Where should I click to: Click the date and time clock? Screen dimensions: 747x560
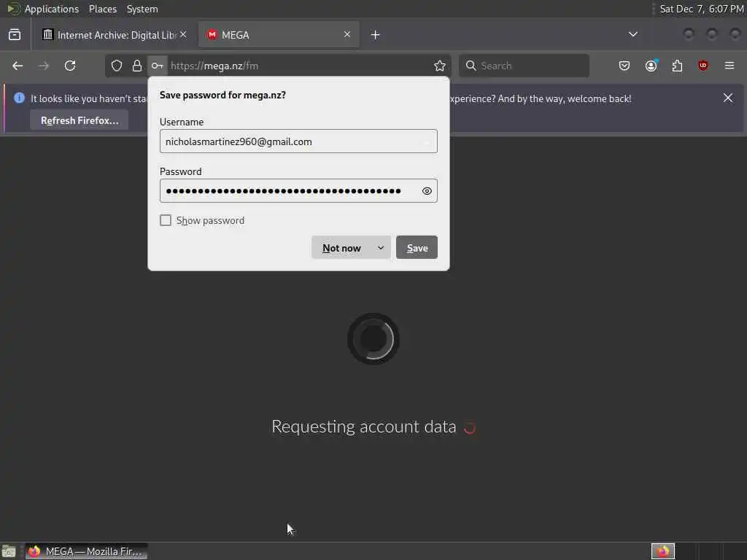point(701,9)
